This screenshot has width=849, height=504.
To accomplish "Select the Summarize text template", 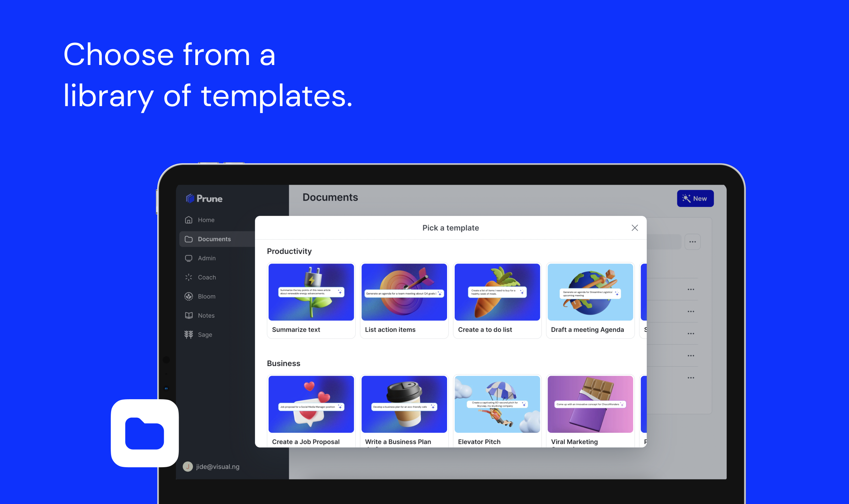I will 311,300.
